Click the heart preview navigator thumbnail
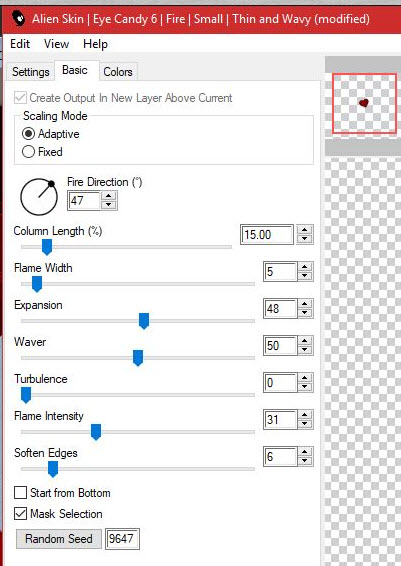The width and height of the screenshot is (401, 566). click(x=364, y=103)
